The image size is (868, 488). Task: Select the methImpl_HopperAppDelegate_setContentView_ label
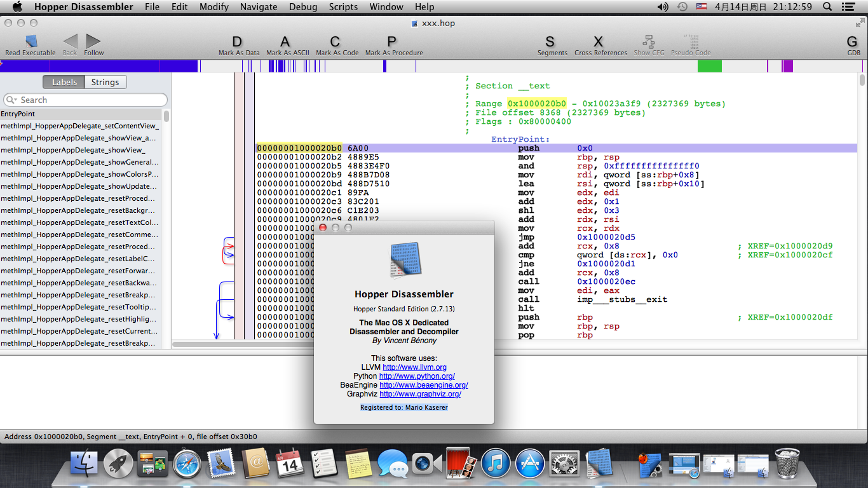(x=81, y=126)
